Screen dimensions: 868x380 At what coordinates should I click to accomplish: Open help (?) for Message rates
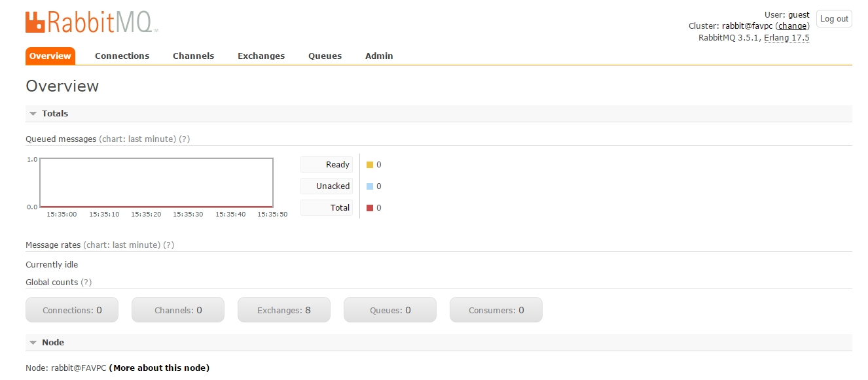169,245
